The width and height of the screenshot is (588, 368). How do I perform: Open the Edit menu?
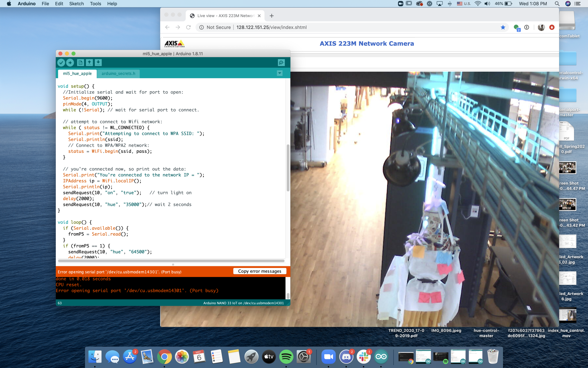59,4
